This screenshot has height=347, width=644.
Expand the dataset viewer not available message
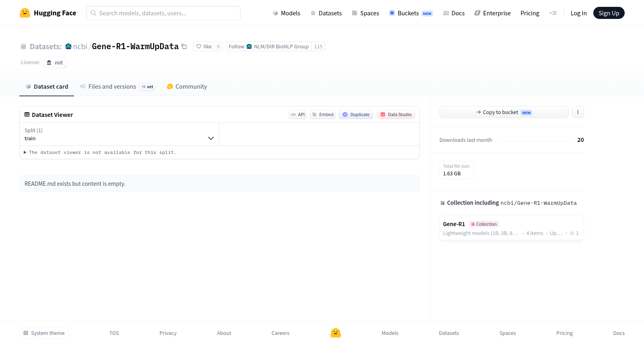pyautogui.click(x=100, y=152)
